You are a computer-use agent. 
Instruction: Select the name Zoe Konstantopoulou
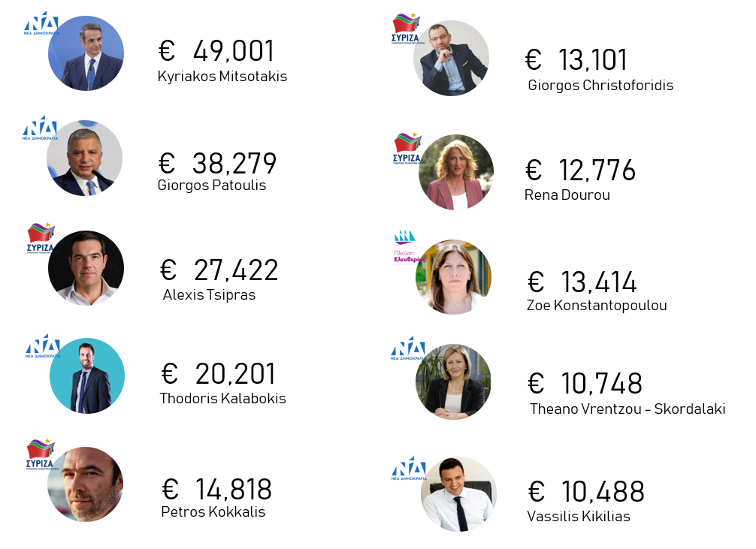pos(597,306)
